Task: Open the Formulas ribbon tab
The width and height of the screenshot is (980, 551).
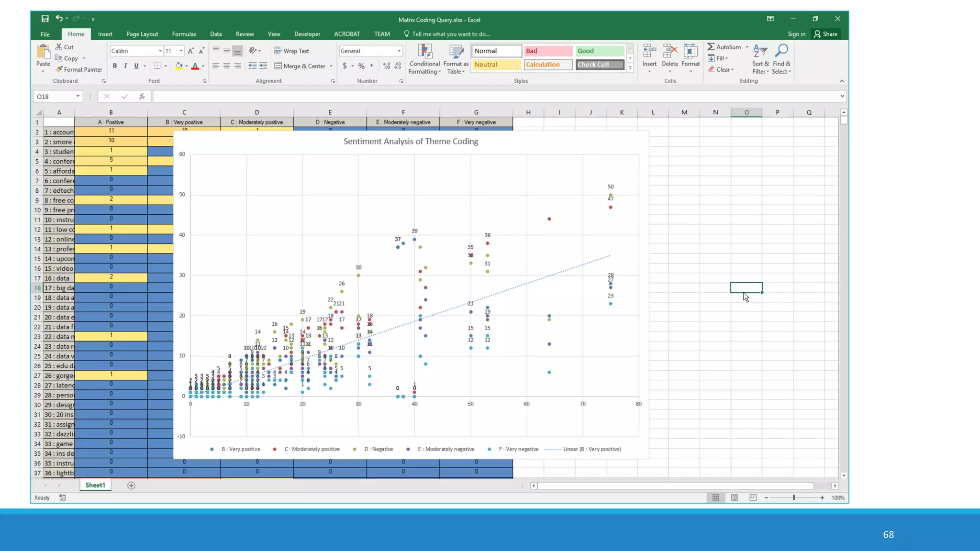Action: [184, 34]
